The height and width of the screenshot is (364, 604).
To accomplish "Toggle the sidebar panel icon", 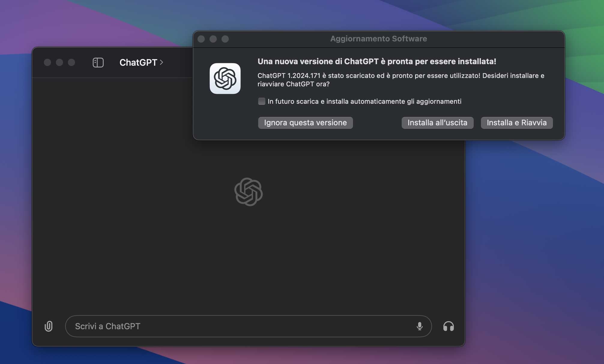I will pos(98,62).
